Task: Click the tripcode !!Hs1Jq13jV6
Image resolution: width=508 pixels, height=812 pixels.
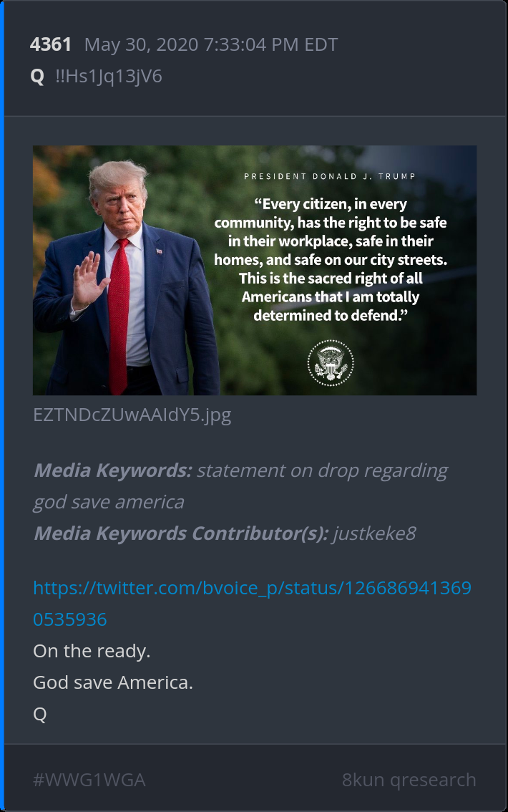Action: point(109,76)
